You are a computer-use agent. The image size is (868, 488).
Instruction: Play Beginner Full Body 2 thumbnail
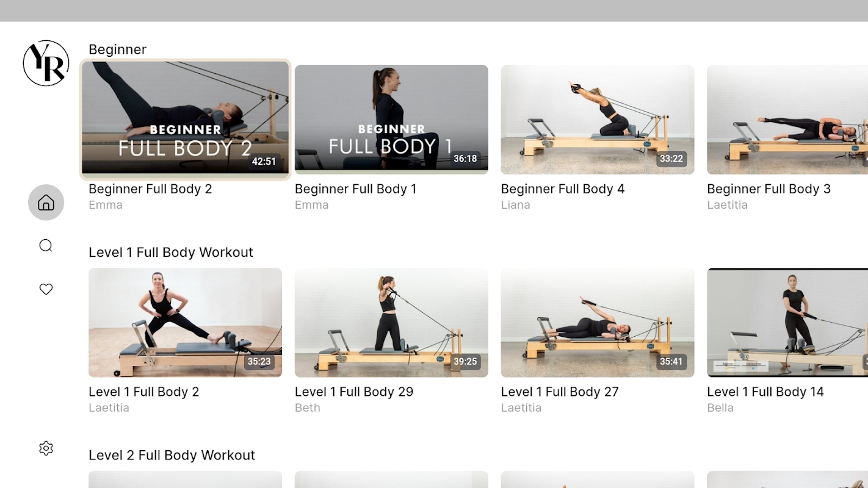point(185,120)
